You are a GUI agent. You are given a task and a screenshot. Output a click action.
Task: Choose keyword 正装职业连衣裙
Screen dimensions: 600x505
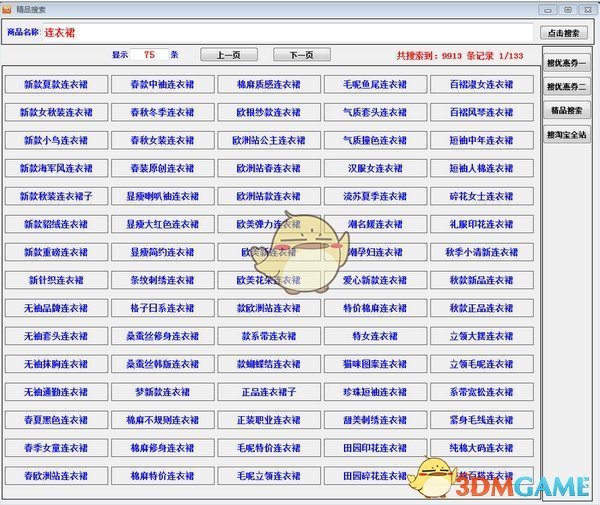269,419
